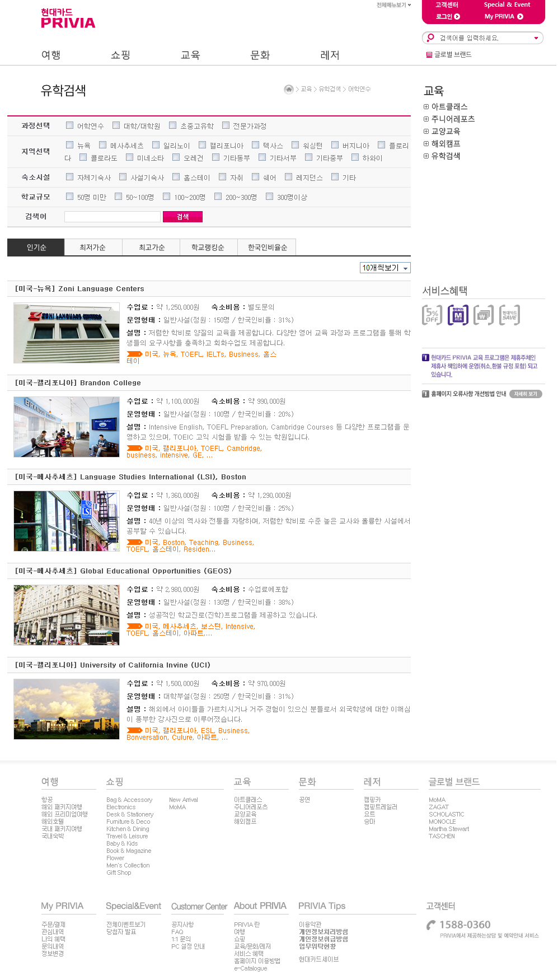Open the Zoni Language Centers listing title
The image size is (558, 980).
[x=79, y=289]
